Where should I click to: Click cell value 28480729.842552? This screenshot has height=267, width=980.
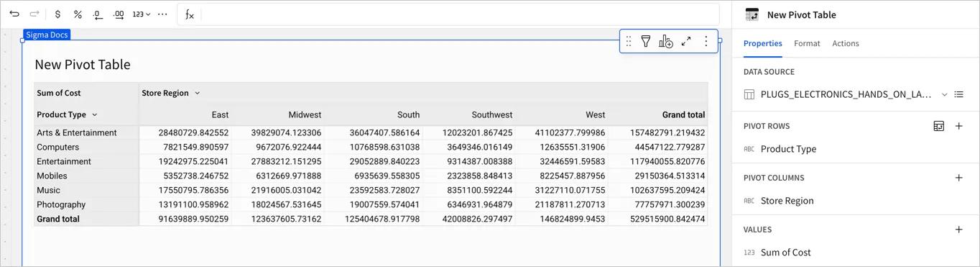point(185,132)
